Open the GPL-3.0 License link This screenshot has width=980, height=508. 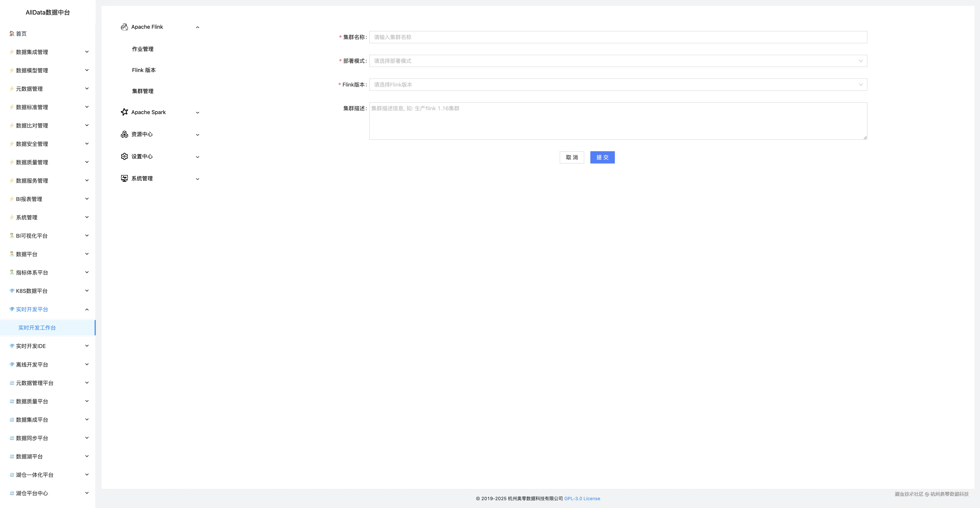(582, 498)
